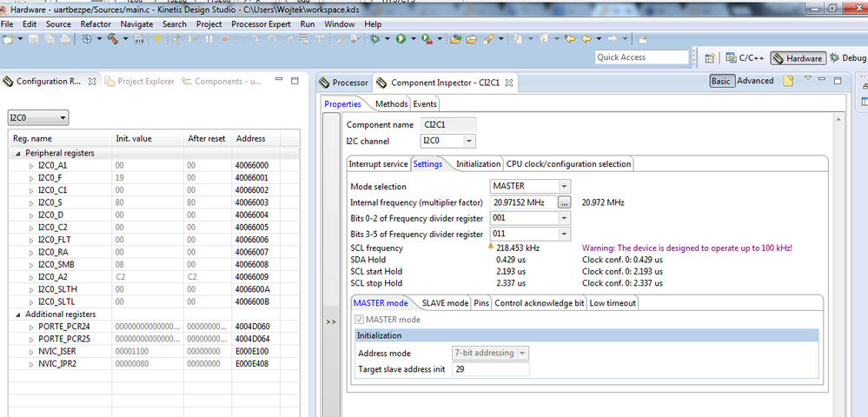Close the Configuration Registers tab
868x417 pixels.
click(92, 82)
